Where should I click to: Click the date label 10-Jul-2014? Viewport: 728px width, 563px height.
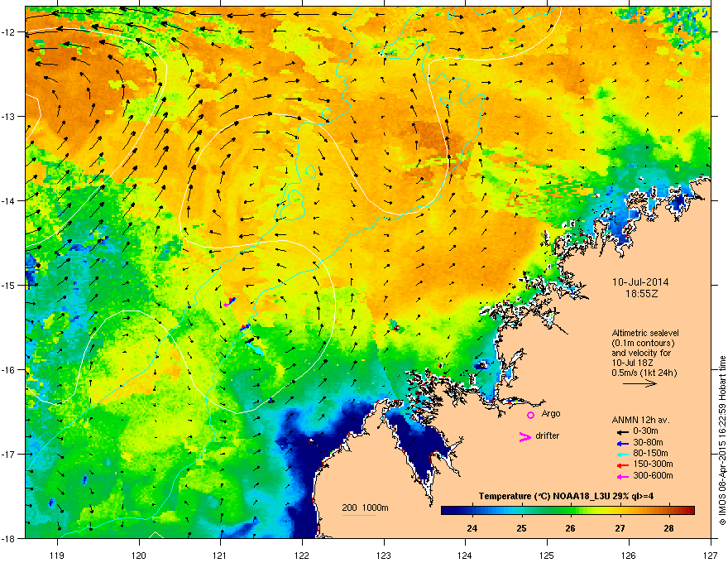pos(640,282)
